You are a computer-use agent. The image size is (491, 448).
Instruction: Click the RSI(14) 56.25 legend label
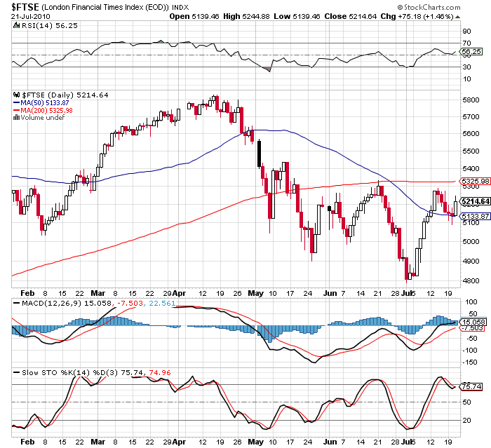click(x=50, y=26)
